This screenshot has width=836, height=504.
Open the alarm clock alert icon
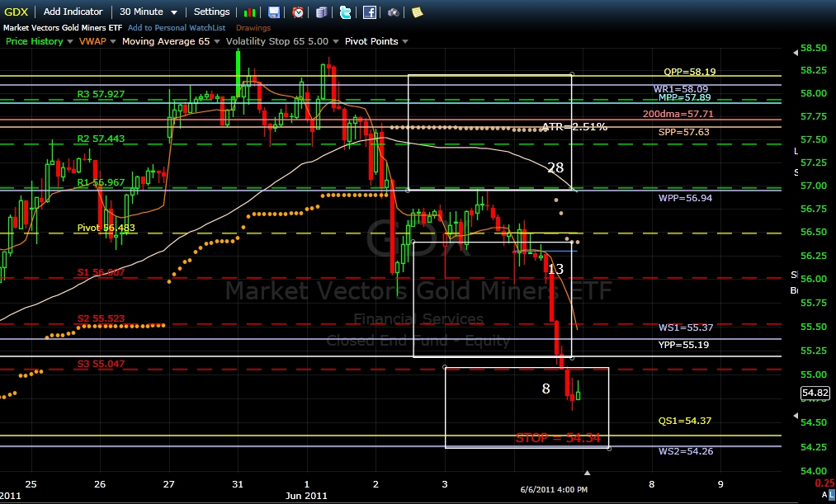coord(297,12)
